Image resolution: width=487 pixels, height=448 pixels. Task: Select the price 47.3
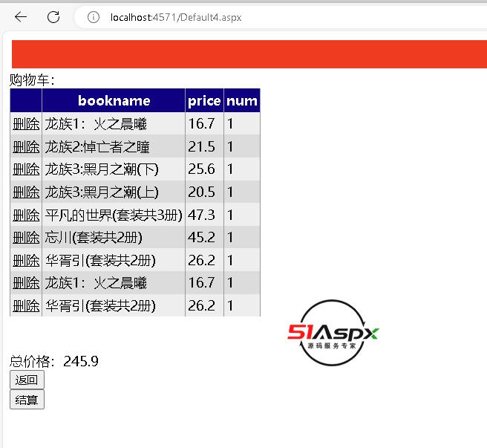tap(201, 215)
